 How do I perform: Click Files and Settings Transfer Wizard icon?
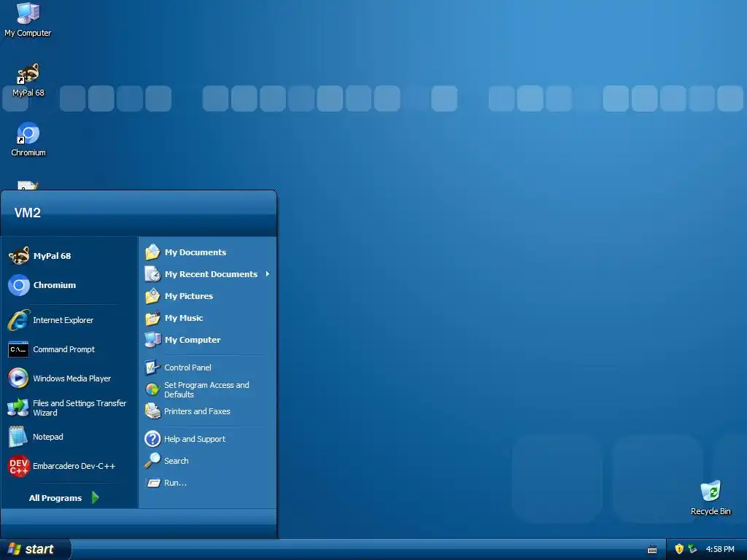pos(18,408)
